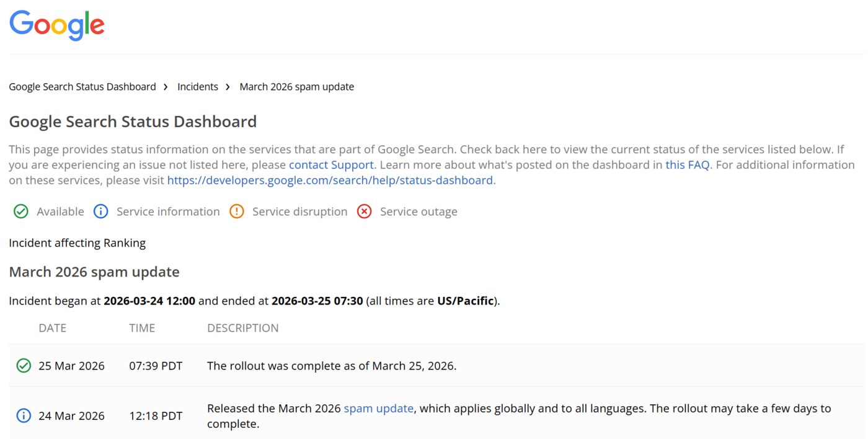868x439 pixels.
Task: Click the TIME column header
Action: [142, 327]
